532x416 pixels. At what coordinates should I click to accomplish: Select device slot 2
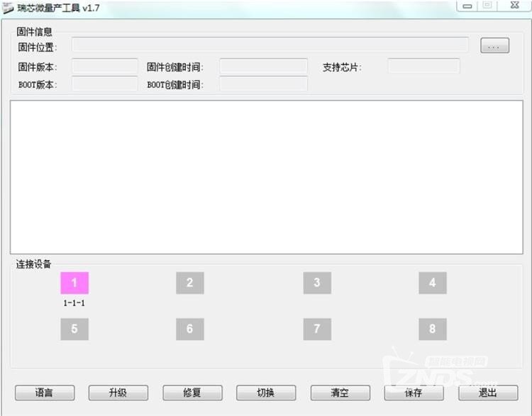click(x=190, y=283)
